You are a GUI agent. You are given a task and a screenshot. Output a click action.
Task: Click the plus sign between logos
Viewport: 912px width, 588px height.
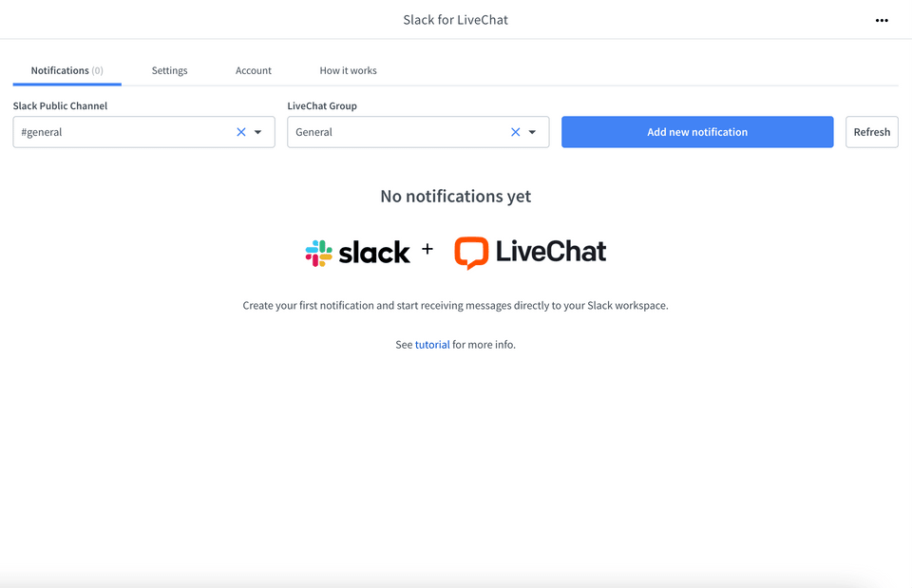click(427, 249)
